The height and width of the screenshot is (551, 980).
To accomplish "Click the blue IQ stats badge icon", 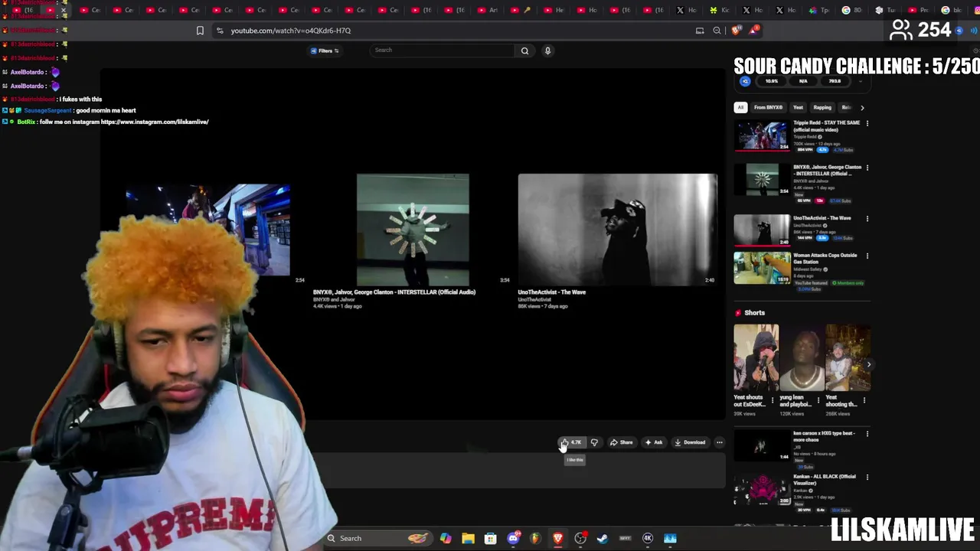I will click(745, 81).
